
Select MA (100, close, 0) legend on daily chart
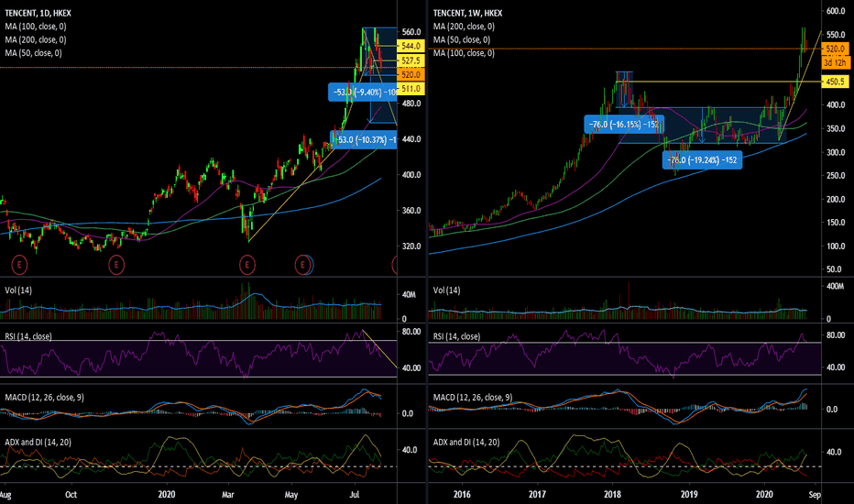tap(36, 27)
